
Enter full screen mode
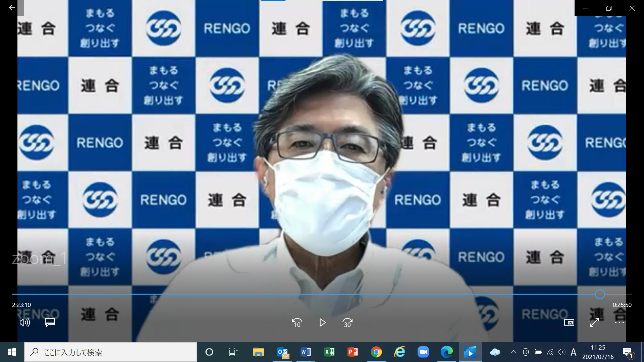pos(594,322)
